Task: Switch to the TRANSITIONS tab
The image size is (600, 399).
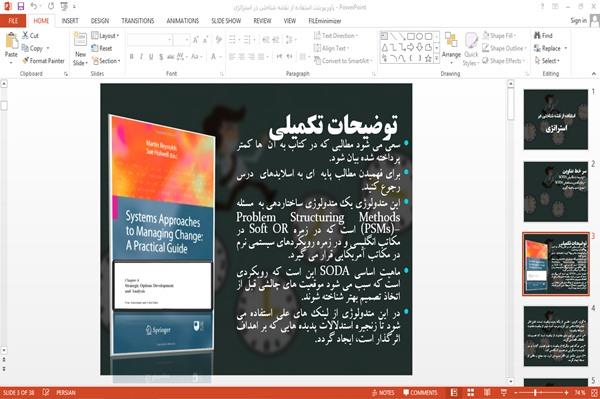Action: coord(138,21)
